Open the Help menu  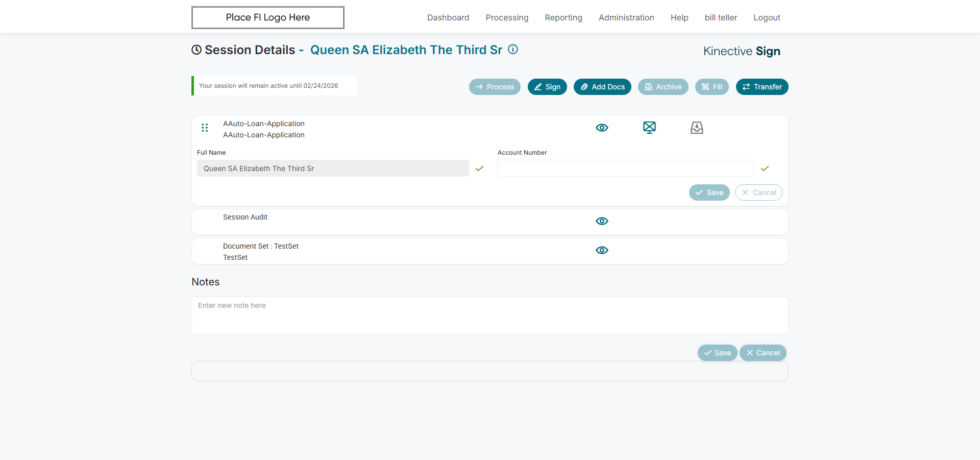point(679,17)
